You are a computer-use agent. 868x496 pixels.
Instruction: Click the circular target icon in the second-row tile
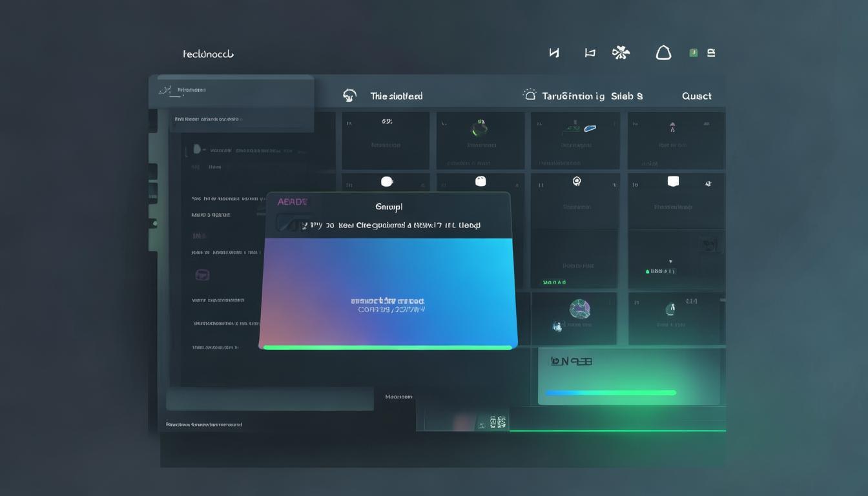[577, 181]
